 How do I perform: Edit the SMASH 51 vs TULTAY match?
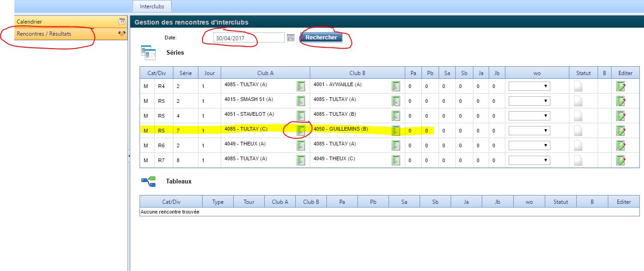click(621, 101)
